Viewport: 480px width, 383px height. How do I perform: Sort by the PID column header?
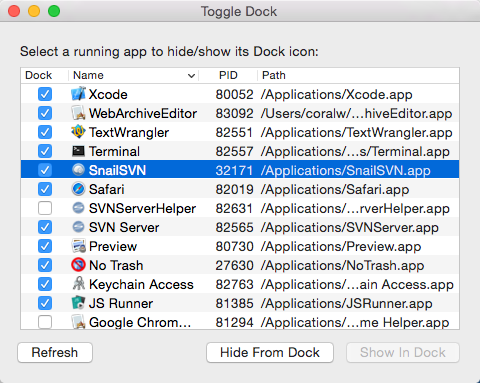click(228, 75)
